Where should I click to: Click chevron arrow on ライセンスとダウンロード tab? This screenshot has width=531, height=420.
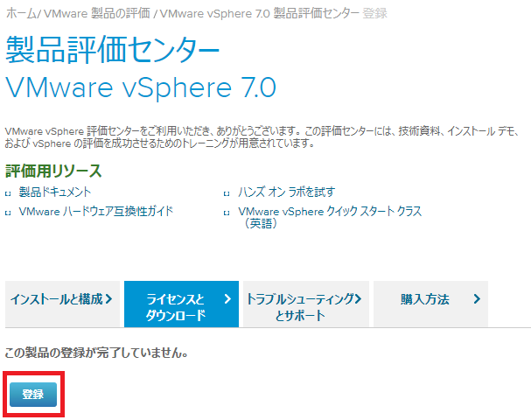227,298
